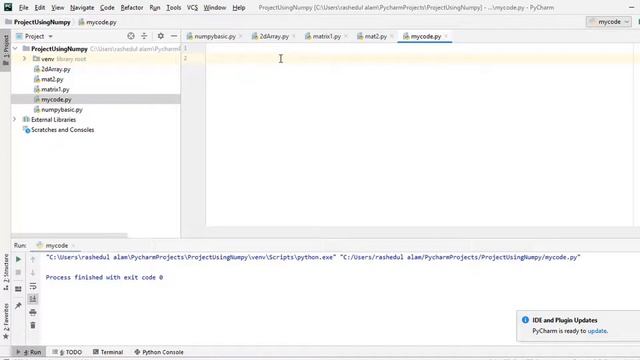Click the collapse-all icon in Project panel

click(x=144, y=36)
